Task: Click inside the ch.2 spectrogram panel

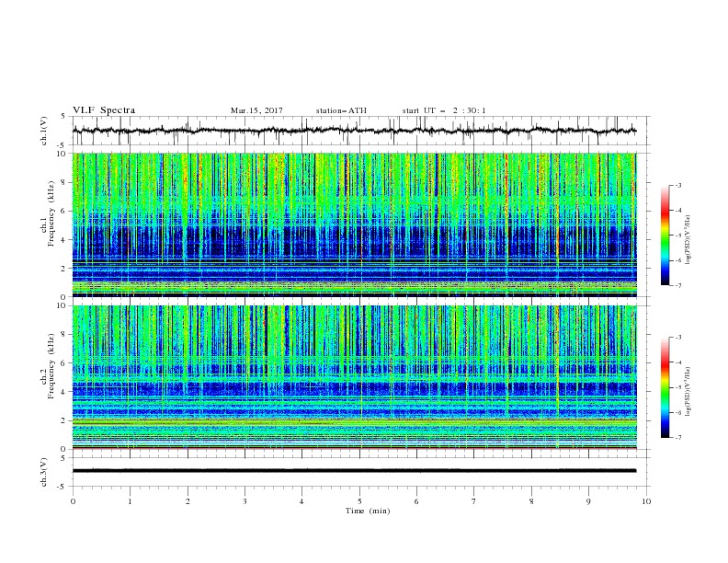Action: pyautogui.click(x=354, y=377)
